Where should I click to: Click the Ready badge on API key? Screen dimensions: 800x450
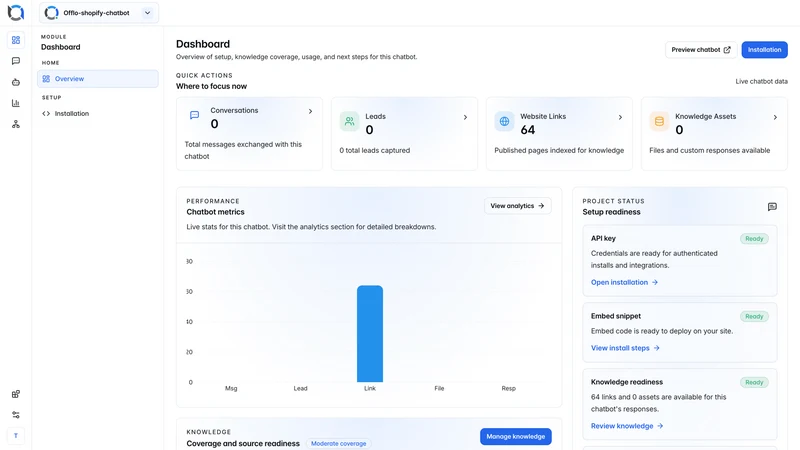pos(754,238)
